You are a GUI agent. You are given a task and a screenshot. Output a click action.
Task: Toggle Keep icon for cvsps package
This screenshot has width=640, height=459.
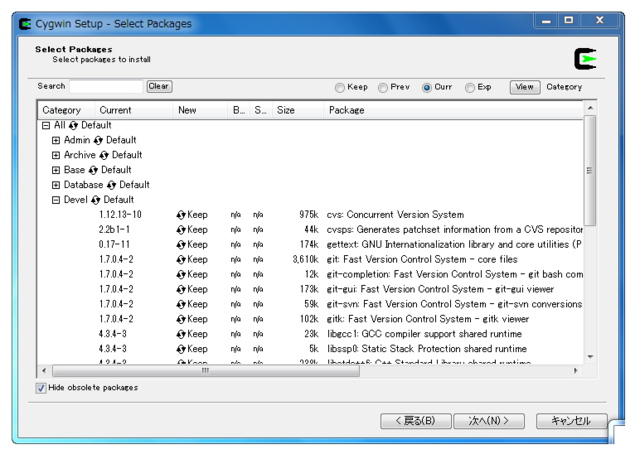coord(181,230)
